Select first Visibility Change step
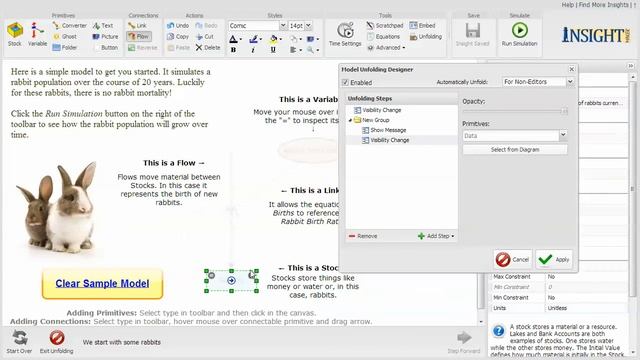This screenshot has width=640, height=360. pyautogui.click(x=378, y=110)
